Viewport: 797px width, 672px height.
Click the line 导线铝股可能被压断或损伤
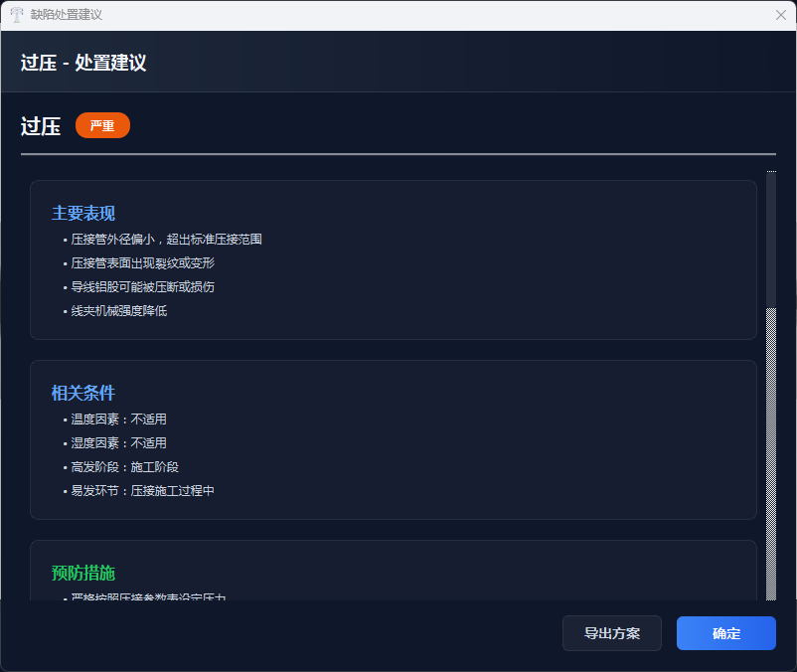[x=142, y=287]
